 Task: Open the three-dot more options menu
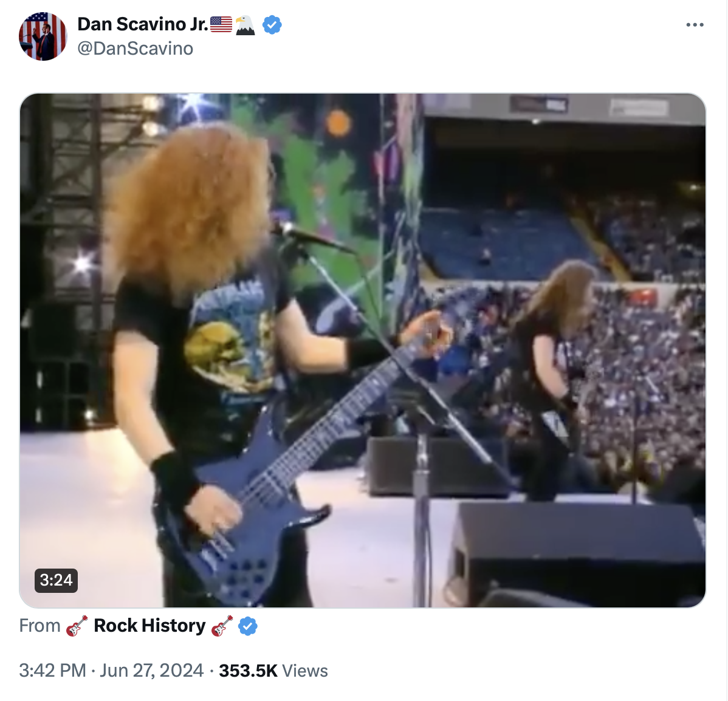695,25
